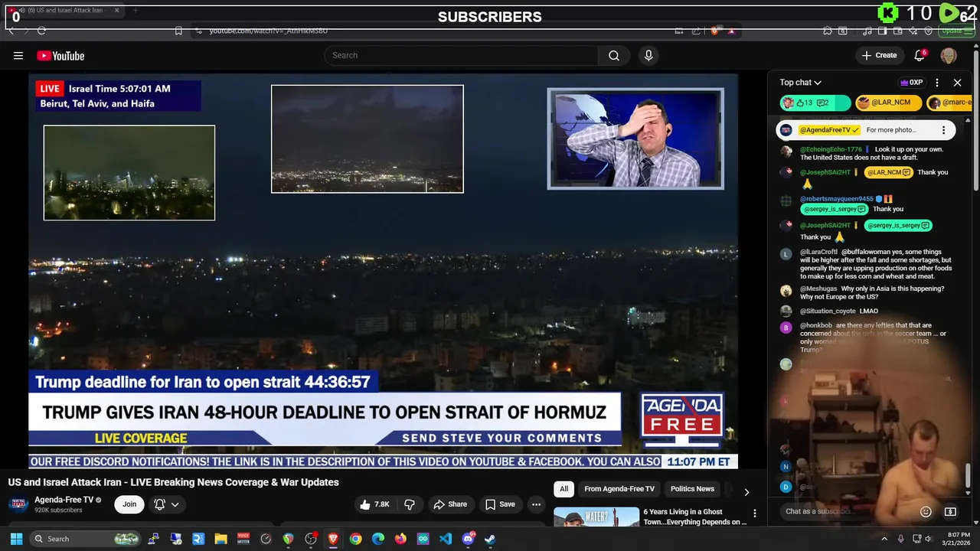Open Agenda-Free TV channel avatar
The width and height of the screenshot is (980, 551).
18,504
